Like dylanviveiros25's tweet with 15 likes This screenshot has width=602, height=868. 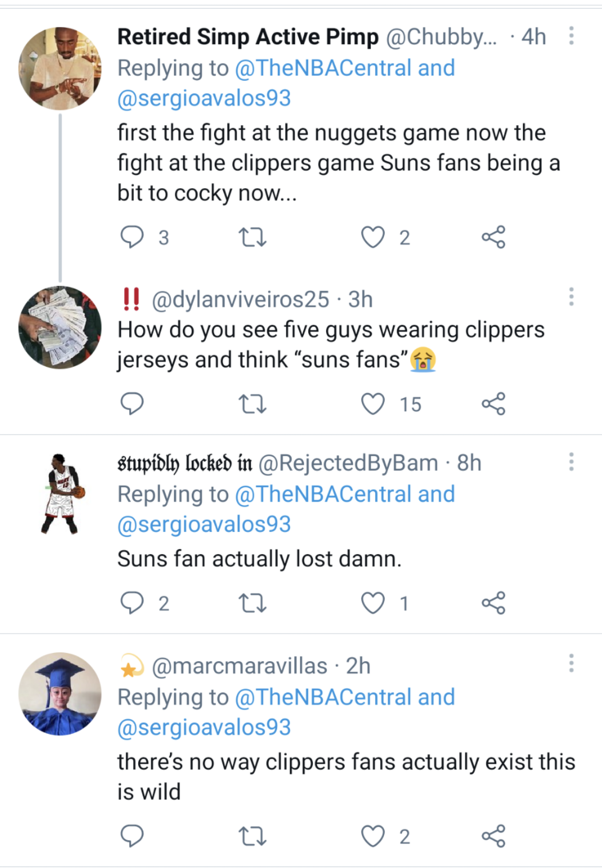click(x=373, y=403)
